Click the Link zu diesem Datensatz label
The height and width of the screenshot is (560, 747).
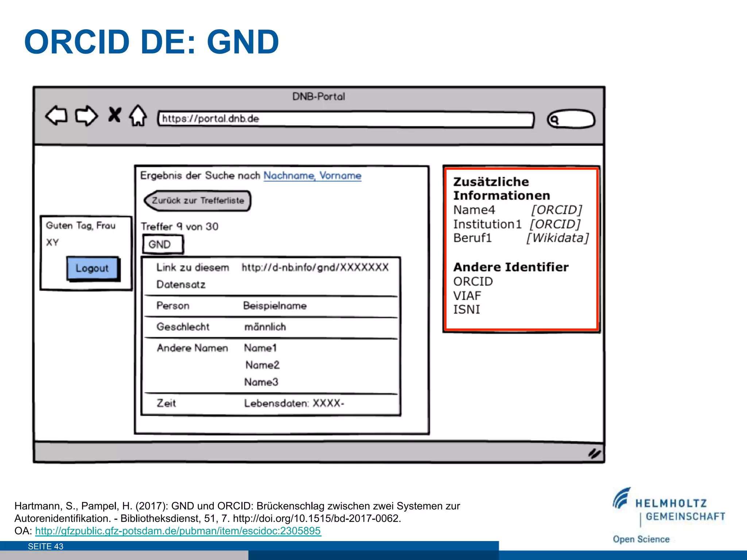193,276
